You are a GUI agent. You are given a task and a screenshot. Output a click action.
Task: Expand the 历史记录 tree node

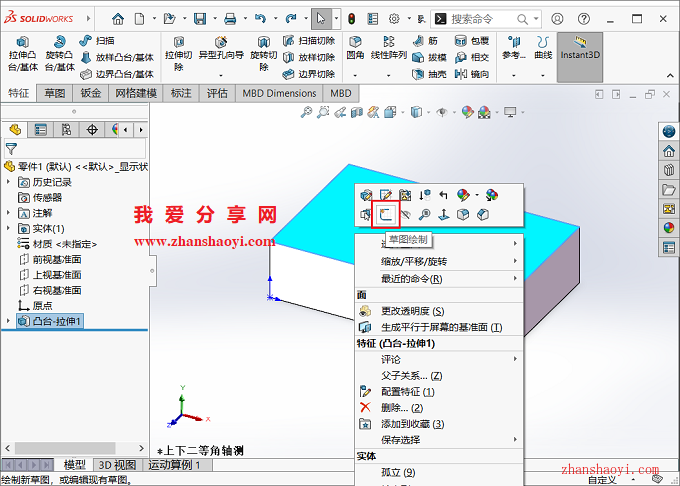pyautogui.click(x=9, y=182)
